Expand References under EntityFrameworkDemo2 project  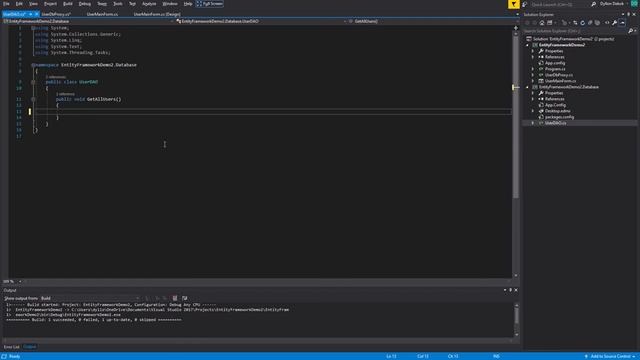pos(533,57)
